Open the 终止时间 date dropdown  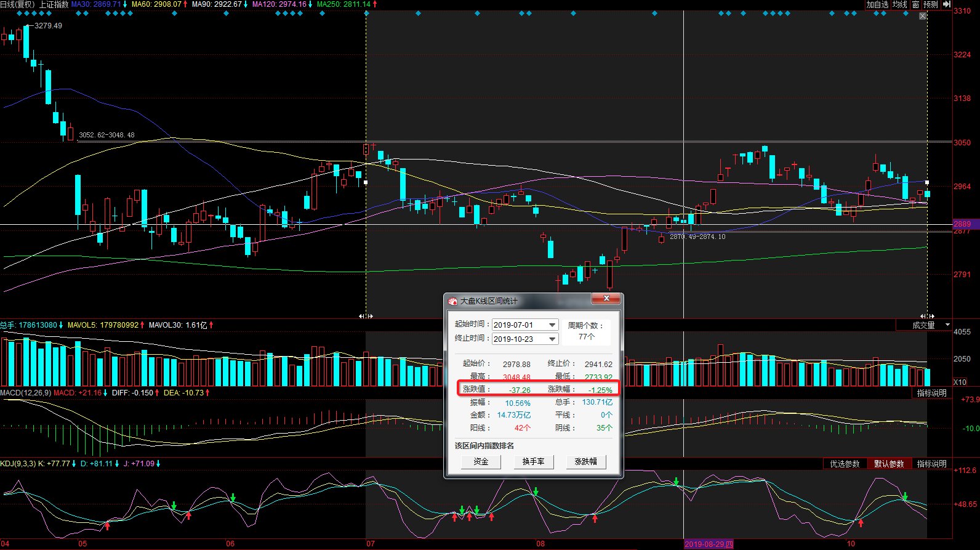pos(552,339)
